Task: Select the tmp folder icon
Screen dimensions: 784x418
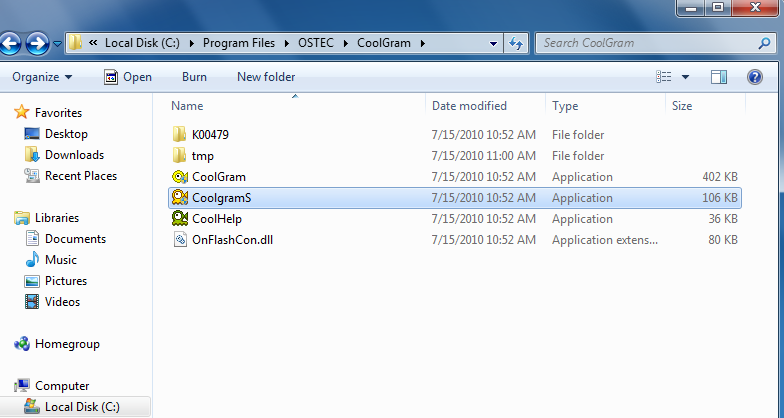Action: pos(180,156)
